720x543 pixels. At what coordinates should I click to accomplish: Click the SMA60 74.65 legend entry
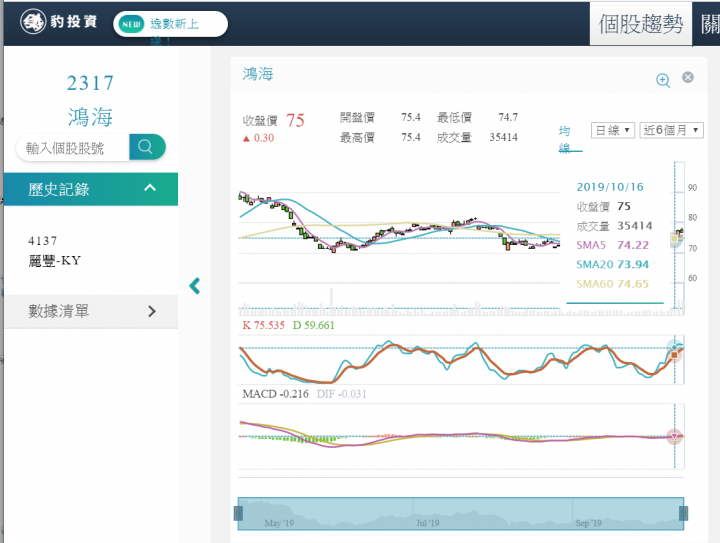click(x=613, y=284)
